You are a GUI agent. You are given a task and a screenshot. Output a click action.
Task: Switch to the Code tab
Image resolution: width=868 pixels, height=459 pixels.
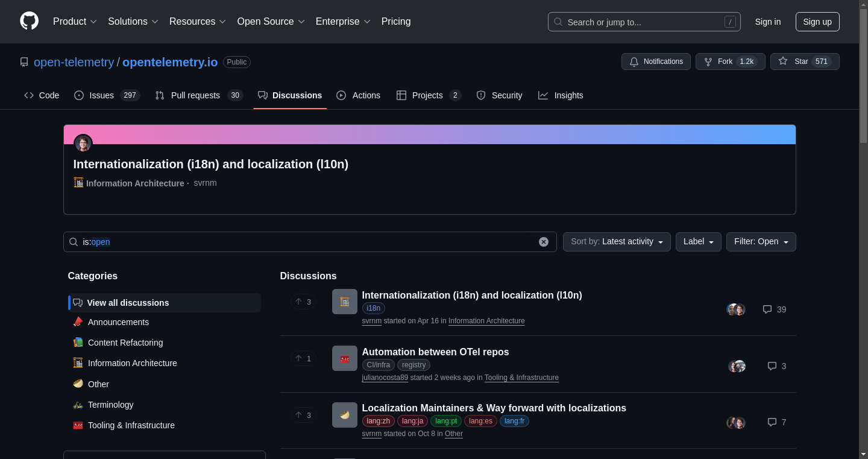[42, 95]
